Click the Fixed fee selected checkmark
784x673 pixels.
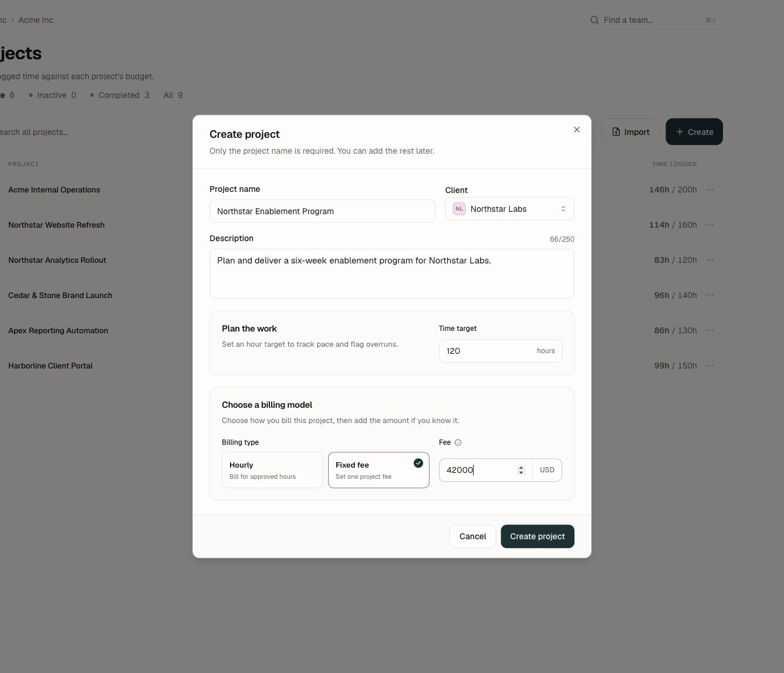(418, 463)
